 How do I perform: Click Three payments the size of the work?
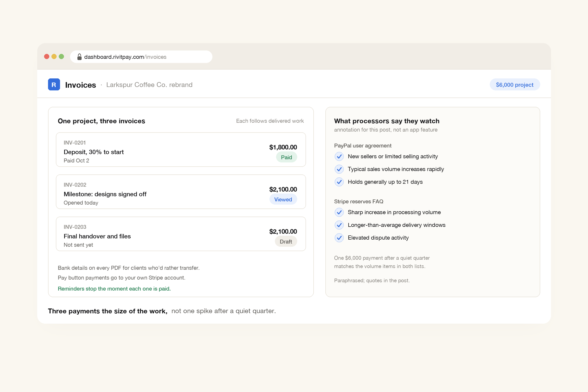[108, 311]
